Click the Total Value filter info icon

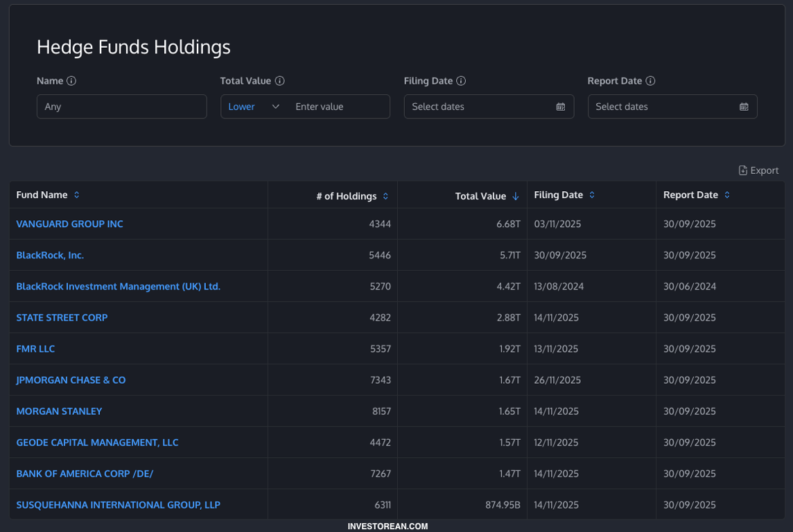pos(279,81)
